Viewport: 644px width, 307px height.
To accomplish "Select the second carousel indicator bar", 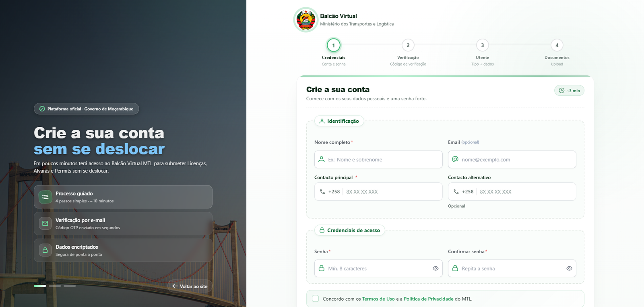I will tap(55, 286).
